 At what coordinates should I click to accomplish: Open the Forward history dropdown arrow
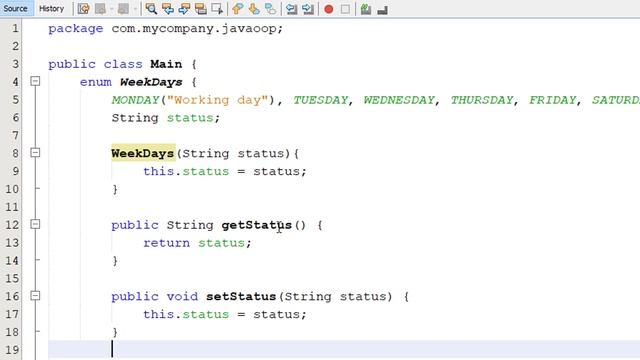(135, 9)
